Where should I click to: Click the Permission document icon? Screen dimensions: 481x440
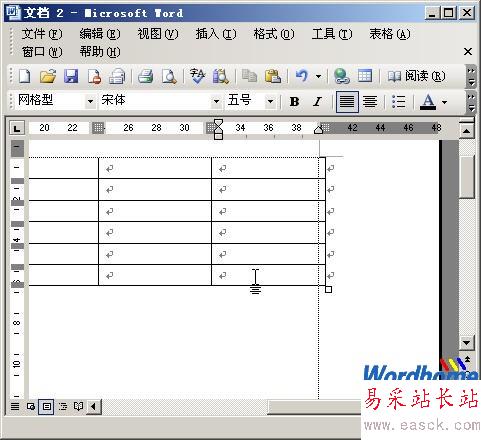pos(94,76)
